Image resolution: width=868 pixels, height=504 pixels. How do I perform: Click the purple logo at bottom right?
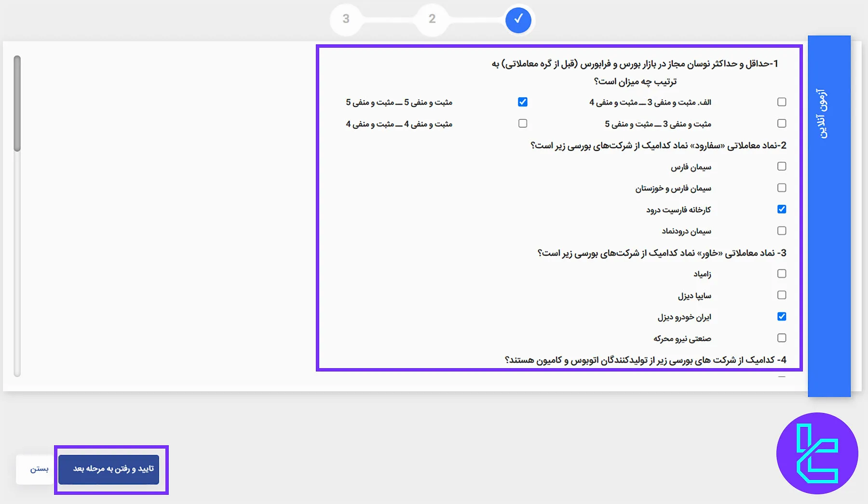pos(817,453)
